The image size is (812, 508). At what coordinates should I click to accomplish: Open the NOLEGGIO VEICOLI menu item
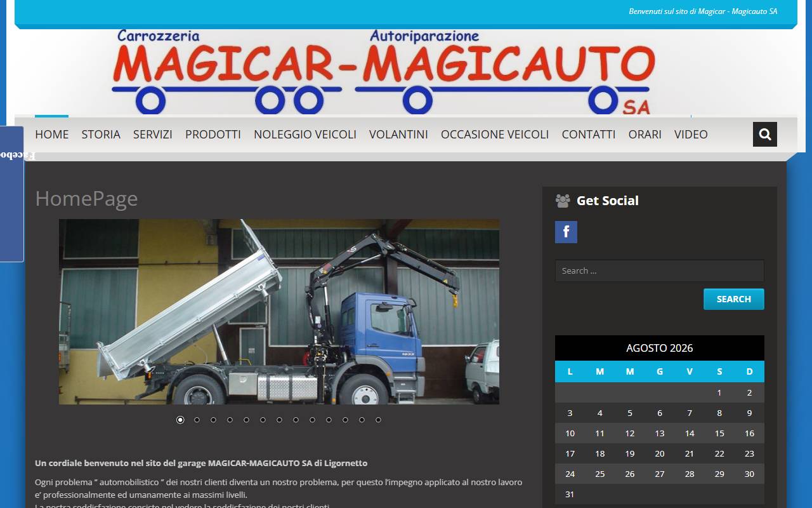305,134
